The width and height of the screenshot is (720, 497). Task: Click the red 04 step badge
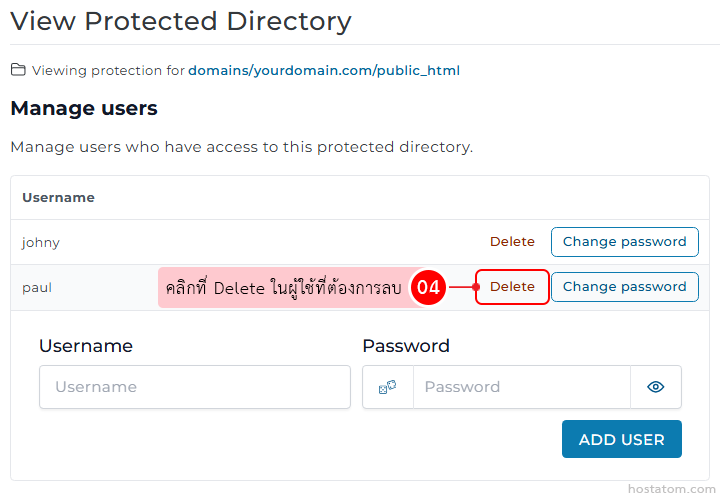[x=428, y=287]
